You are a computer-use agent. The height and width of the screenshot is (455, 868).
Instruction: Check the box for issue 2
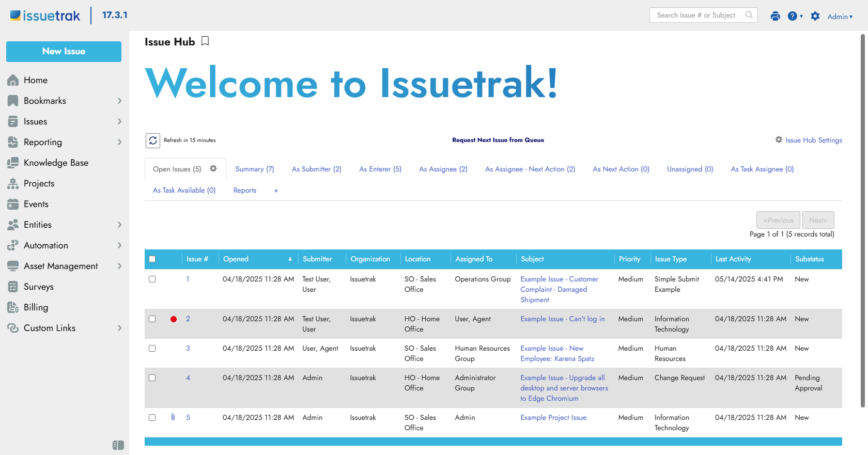coord(152,319)
